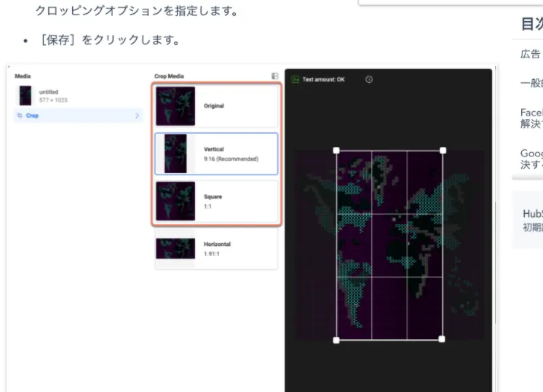Image resolution: width=543 pixels, height=392 pixels.
Task: Select the Original crop option
Action: pos(217,106)
